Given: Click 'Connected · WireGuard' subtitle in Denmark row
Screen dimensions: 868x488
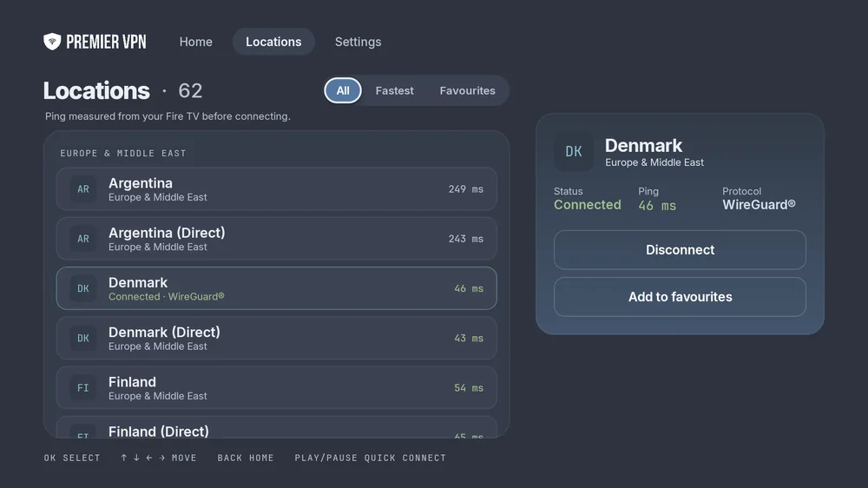Looking at the screenshot, I should [166, 296].
